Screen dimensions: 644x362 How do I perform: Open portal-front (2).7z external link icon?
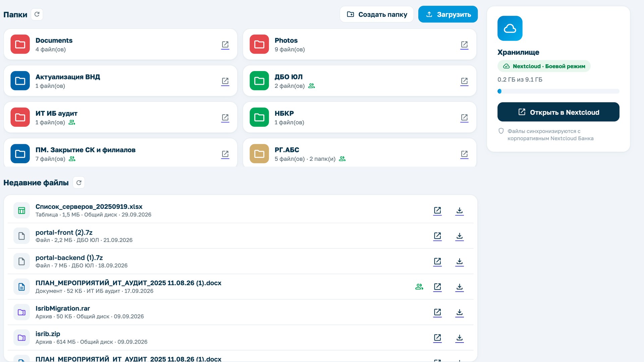click(x=437, y=236)
